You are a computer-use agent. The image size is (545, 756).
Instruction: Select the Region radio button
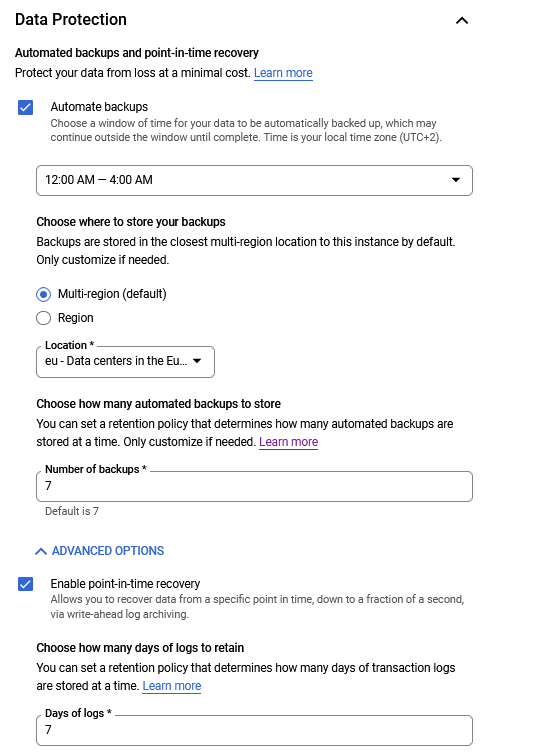[x=43, y=318]
